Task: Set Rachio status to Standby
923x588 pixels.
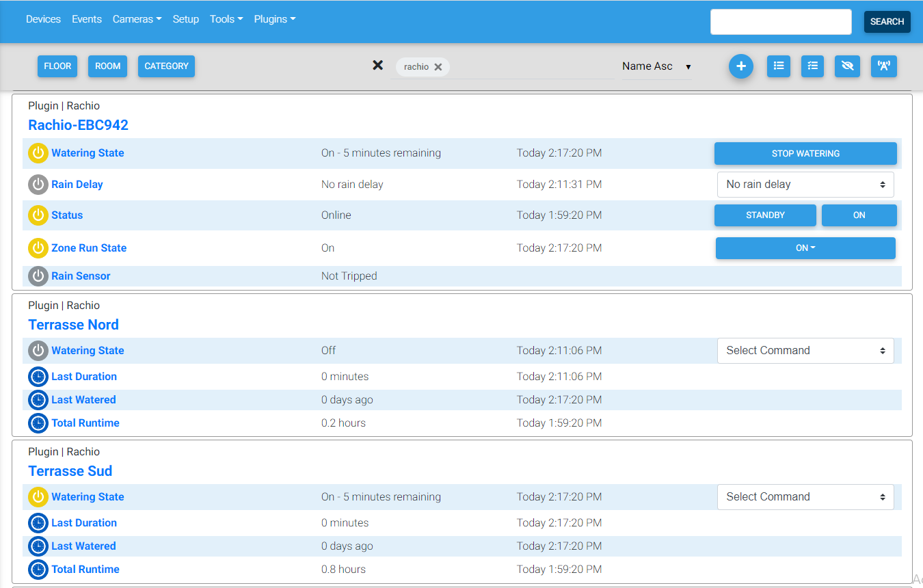Action: click(765, 215)
